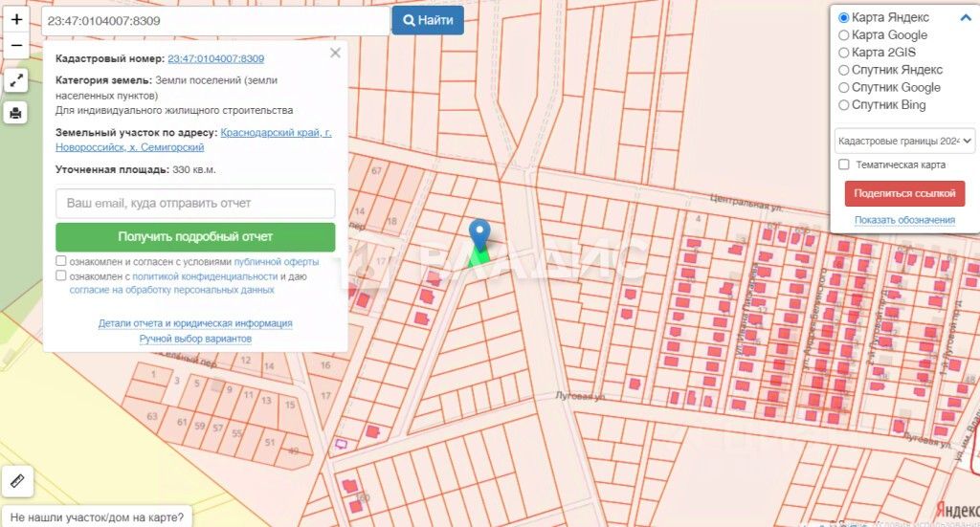Zoom in the map with plus button
The image size is (980, 527).
tap(16, 19)
